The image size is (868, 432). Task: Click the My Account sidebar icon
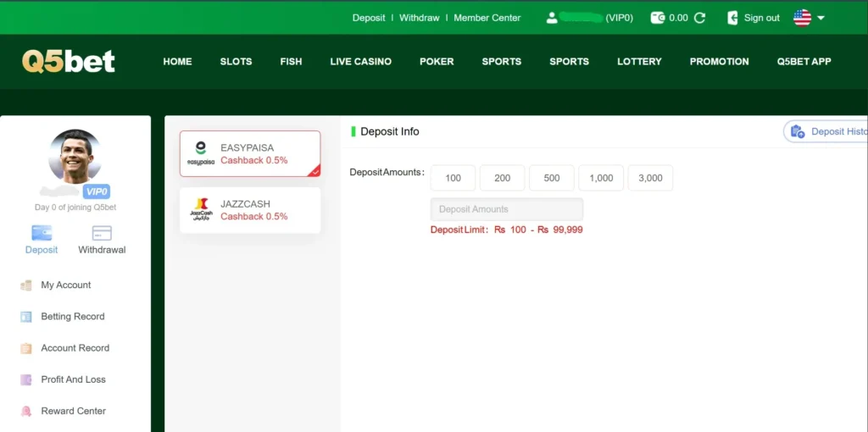(x=26, y=285)
